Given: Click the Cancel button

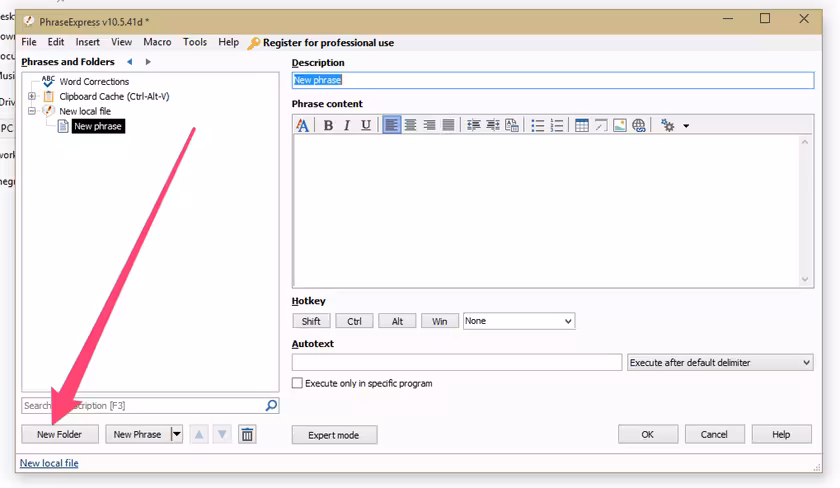Looking at the screenshot, I should (714, 434).
